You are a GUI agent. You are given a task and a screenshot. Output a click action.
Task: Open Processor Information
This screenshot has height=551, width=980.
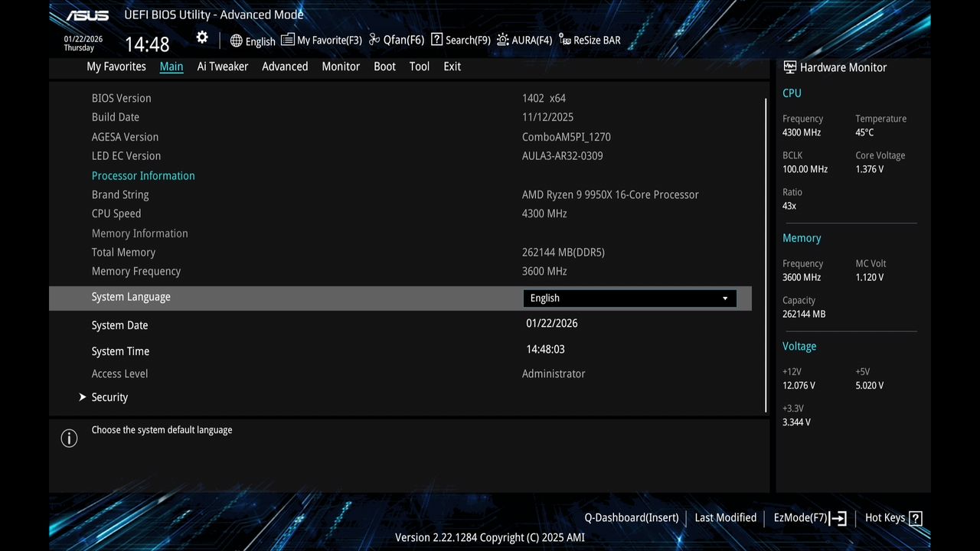[x=143, y=175]
